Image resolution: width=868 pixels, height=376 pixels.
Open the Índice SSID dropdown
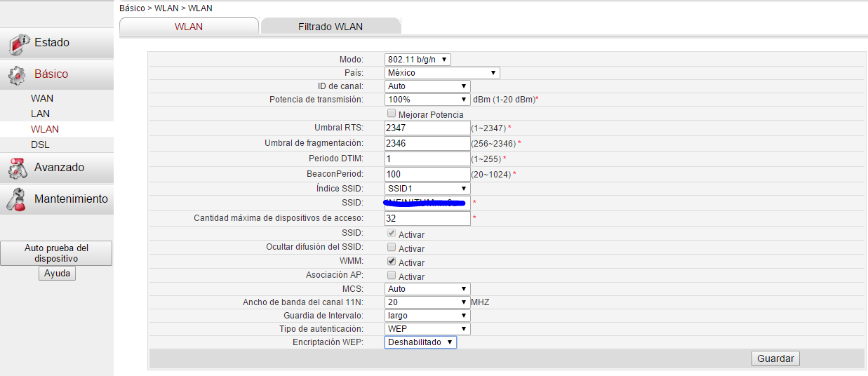(427, 189)
